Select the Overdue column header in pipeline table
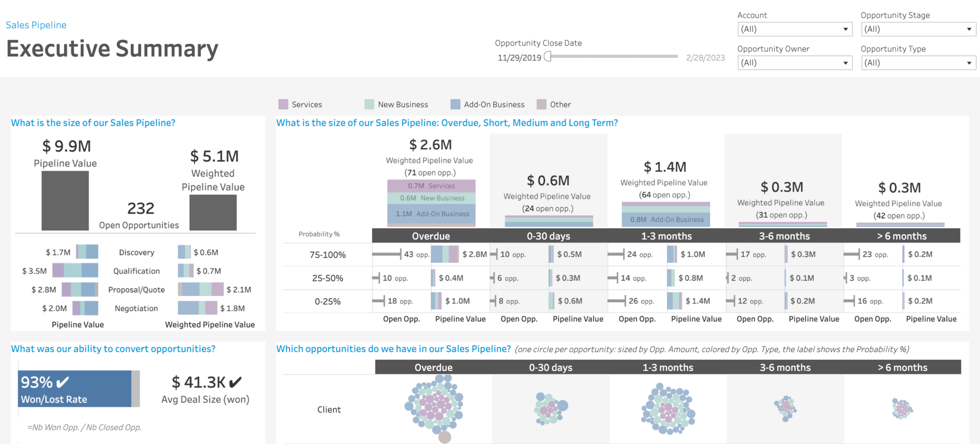 click(x=431, y=236)
